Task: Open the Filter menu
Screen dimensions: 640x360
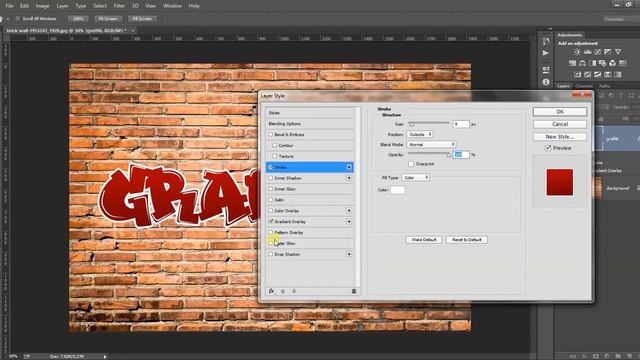Action: 119,6
